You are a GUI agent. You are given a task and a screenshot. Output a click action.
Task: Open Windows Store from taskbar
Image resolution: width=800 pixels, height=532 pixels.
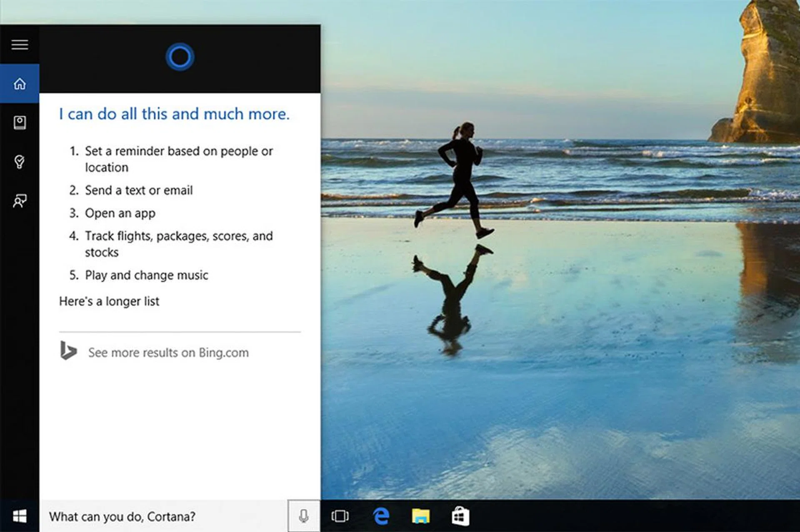click(460, 516)
